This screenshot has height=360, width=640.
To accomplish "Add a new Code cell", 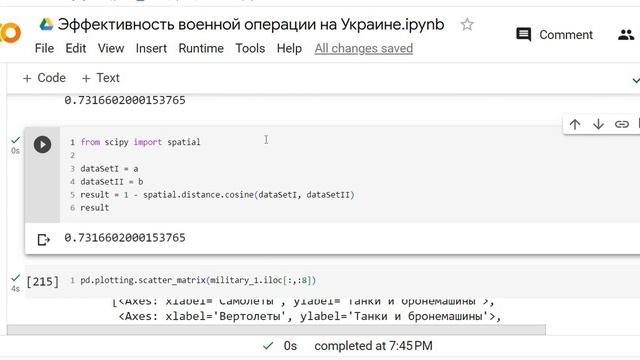I will pyautogui.click(x=44, y=78).
